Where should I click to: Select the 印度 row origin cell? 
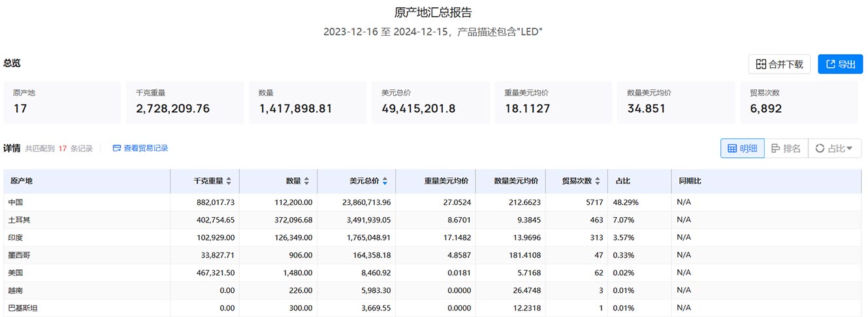click(x=87, y=237)
